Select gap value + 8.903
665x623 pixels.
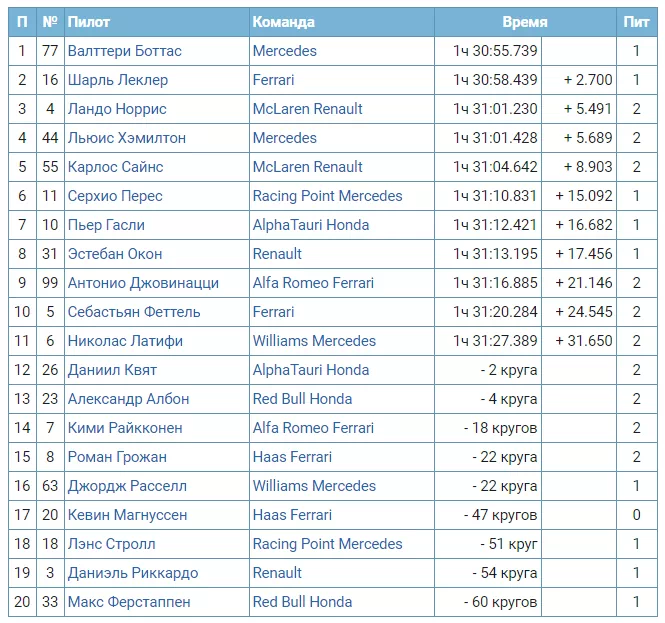[588, 167]
